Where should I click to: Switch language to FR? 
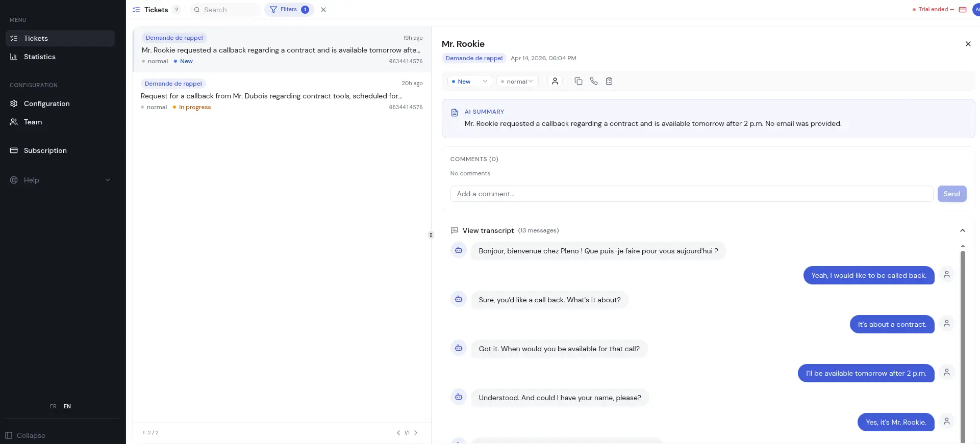(x=53, y=406)
